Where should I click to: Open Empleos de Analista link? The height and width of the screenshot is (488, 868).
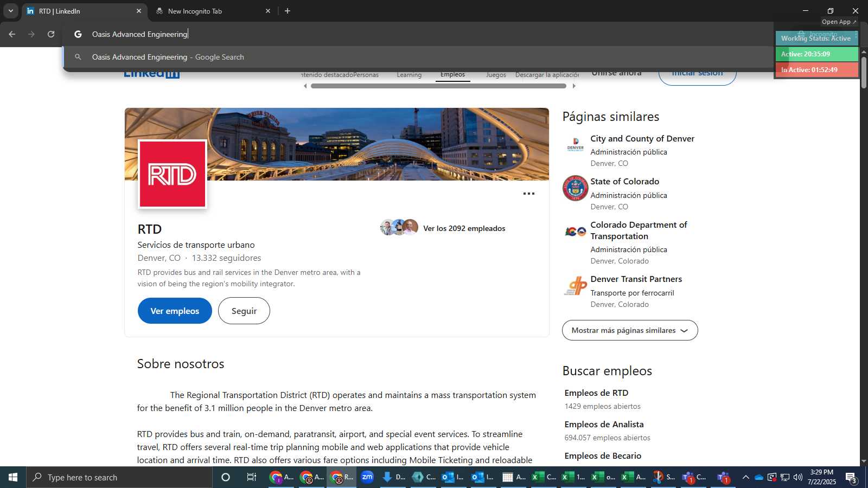click(x=604, y=425)
